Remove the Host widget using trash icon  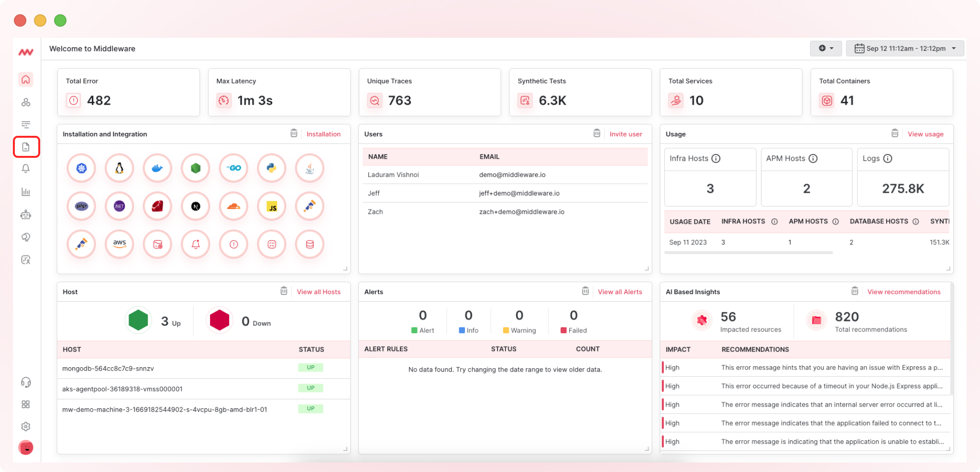(284, 291)
